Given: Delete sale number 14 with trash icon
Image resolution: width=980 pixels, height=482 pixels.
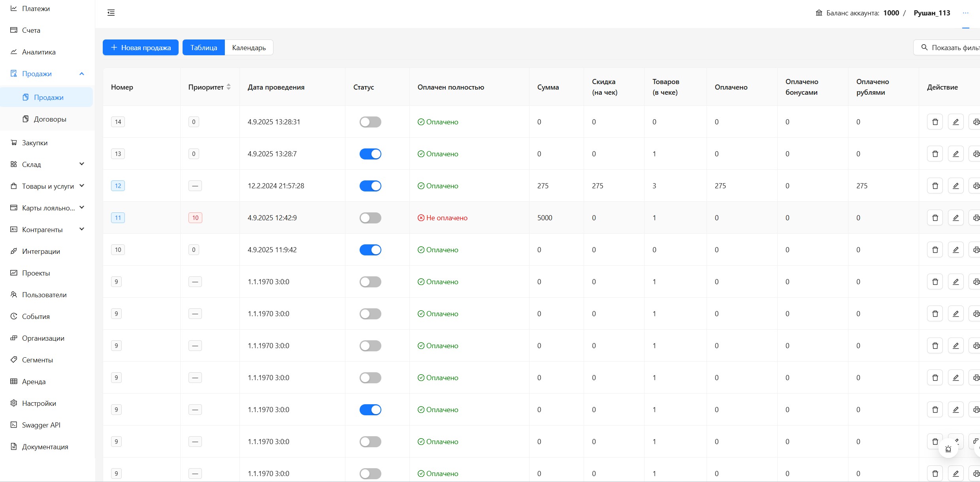Looking at the screenshot, I should point(935,122).
